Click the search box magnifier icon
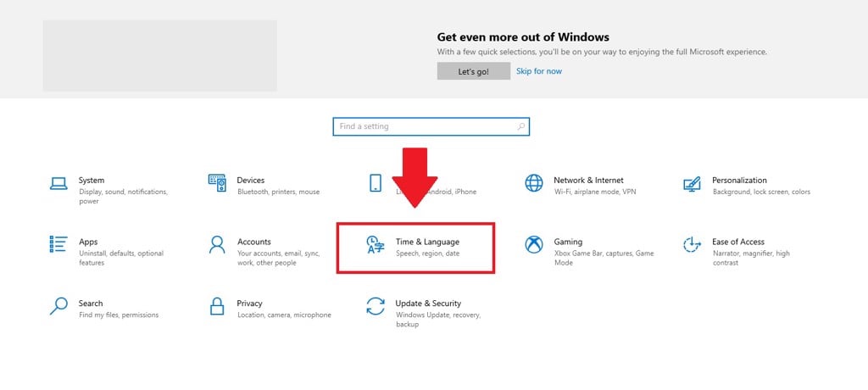The height and width of the screenshot is (390, 868). click(x=521, y=126)
